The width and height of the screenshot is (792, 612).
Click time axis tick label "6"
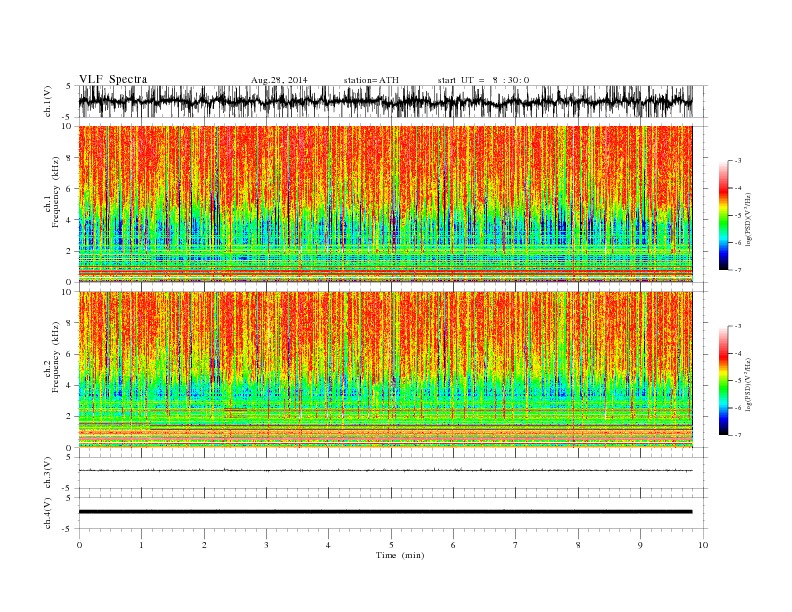pos(453,545)
